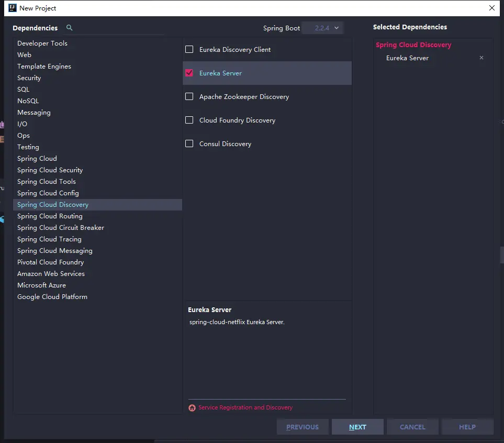Click the Eureka Discovery Client label

235,50
